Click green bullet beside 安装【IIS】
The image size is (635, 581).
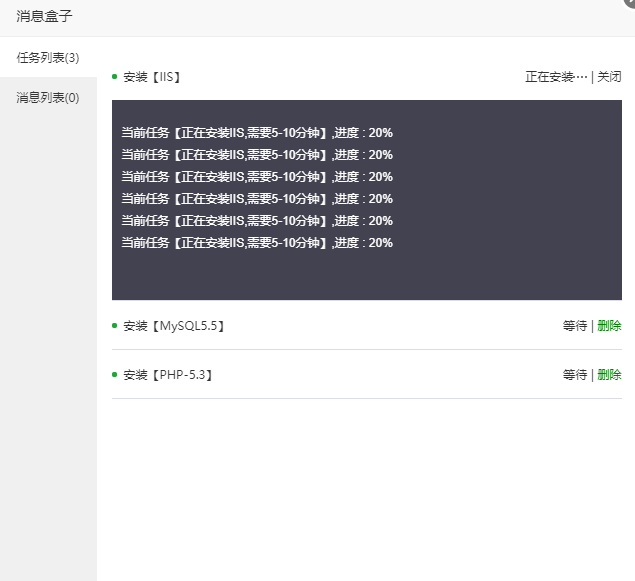(x=115, y=77)
